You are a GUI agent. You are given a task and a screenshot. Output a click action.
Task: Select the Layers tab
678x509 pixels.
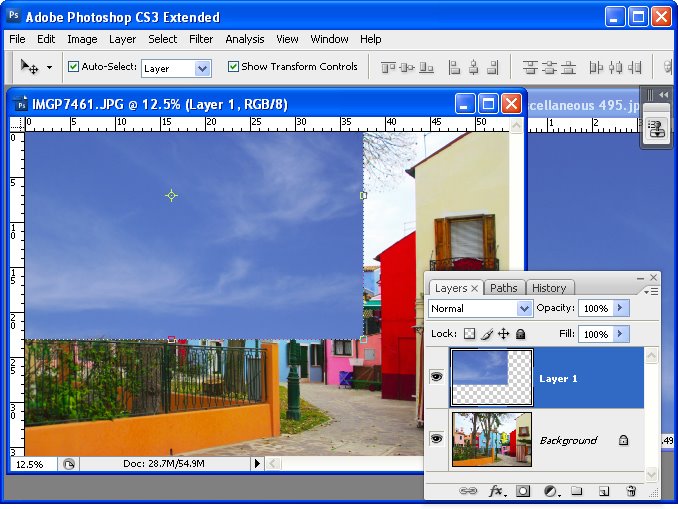click(451, 288)
